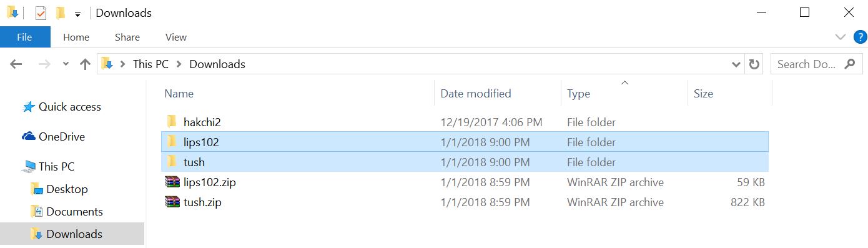Go up one level with the up arrow

click(86, 64)
